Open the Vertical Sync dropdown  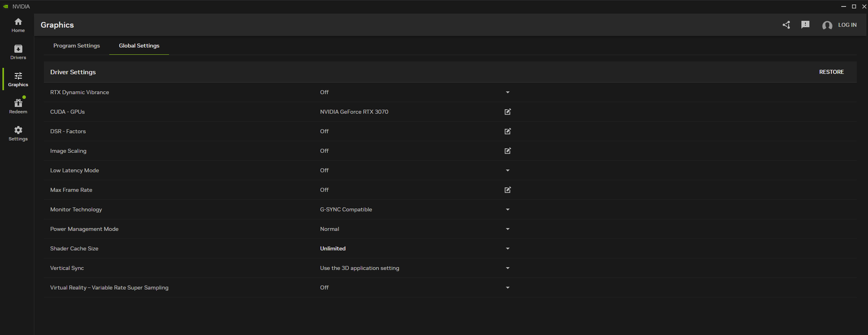pyautogui.click(x=507, y=268)
